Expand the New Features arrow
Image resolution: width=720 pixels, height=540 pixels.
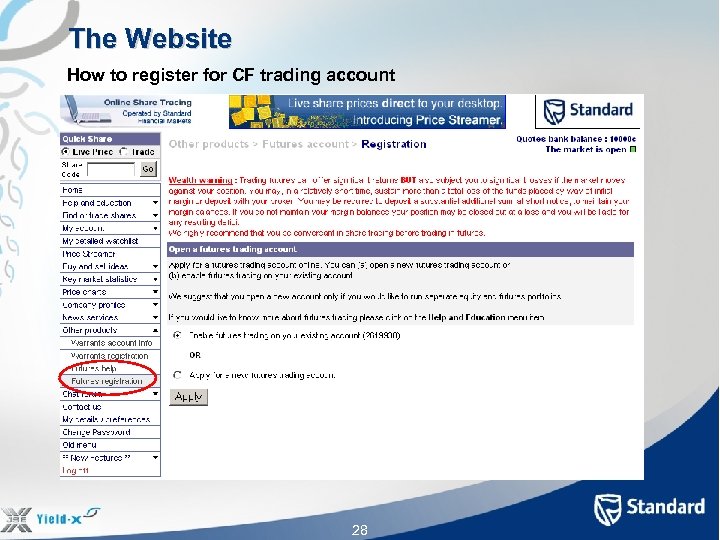(155, 458)
